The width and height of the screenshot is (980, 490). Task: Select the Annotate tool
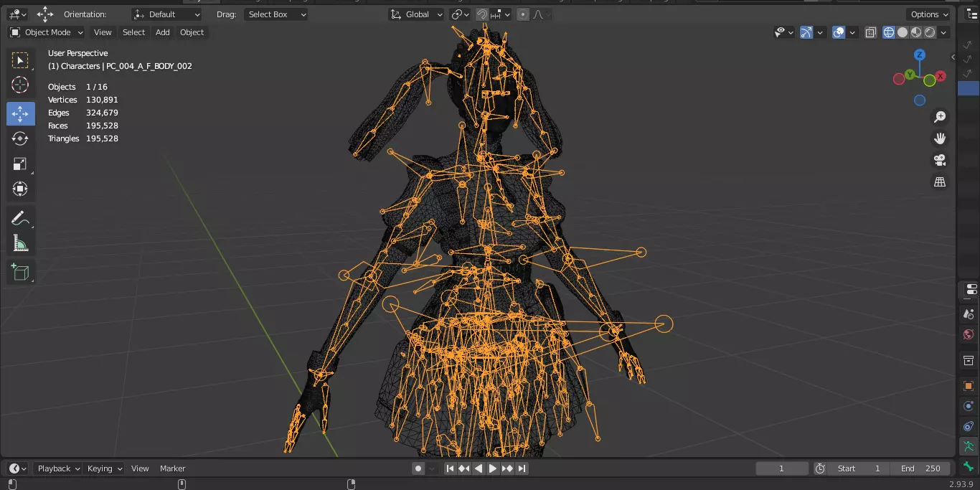(x=20, y=218)
